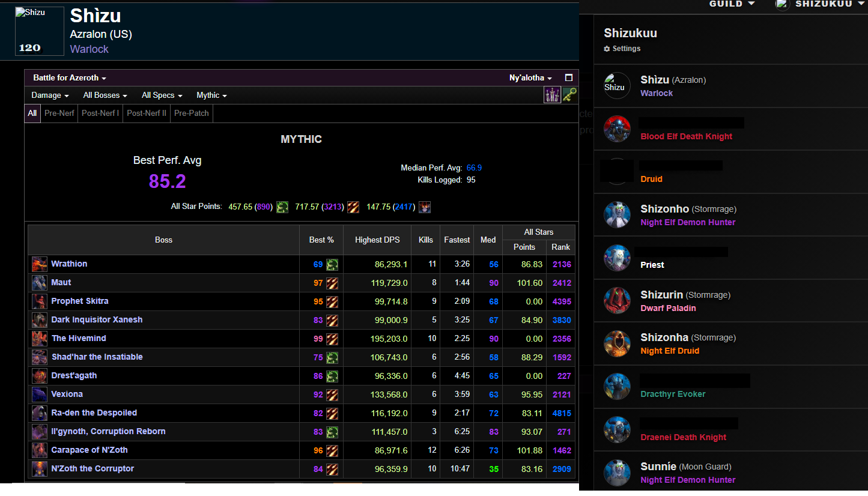
Task: Click the Drest'agath boss icon
Action: [x=40, y=376]
